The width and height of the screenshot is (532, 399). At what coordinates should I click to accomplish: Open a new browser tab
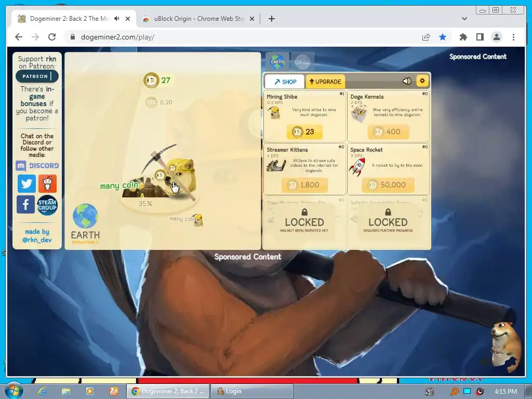point(271,19)
